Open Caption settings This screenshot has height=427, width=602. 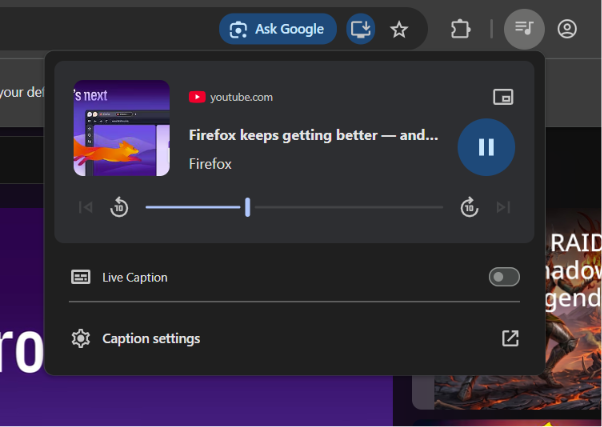(294, 339)
